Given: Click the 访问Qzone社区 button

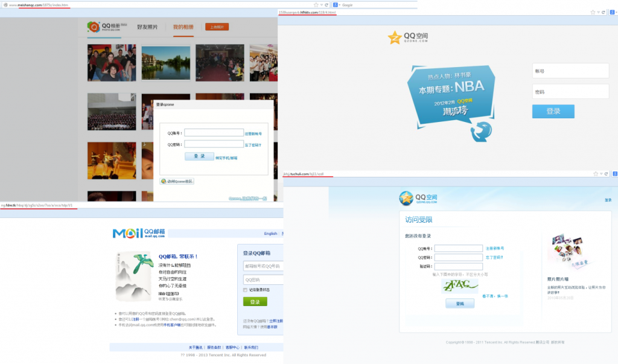Looking at the screenshot, I should coord(177,181).
